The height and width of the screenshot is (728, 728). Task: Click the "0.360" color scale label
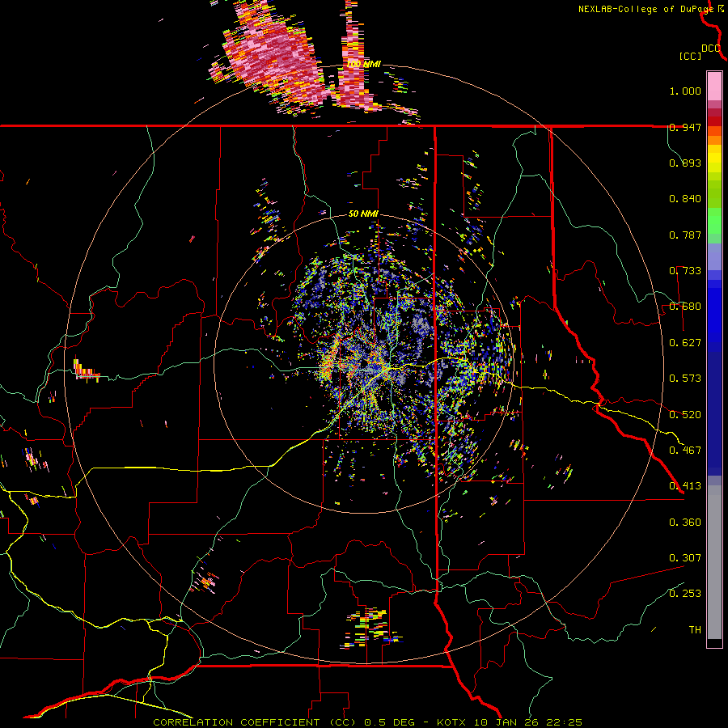point(685,523)
